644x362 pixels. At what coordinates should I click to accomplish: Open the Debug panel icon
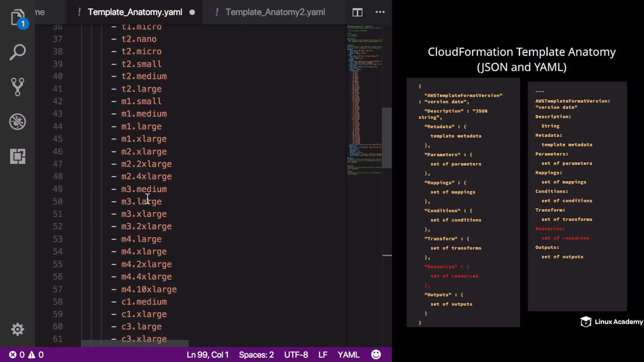17,122
